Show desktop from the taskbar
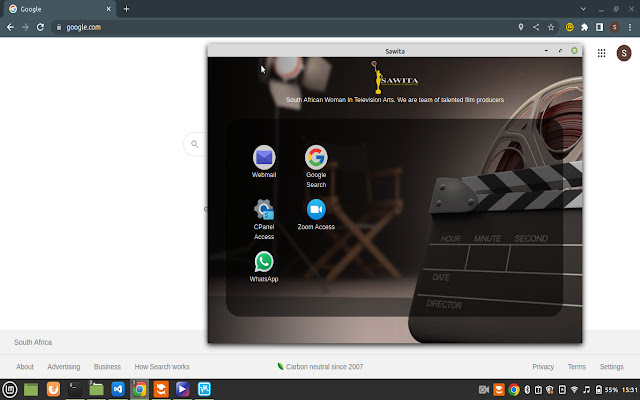The height and width of the screenshot is (400, 640). click(x=31, y=389)
